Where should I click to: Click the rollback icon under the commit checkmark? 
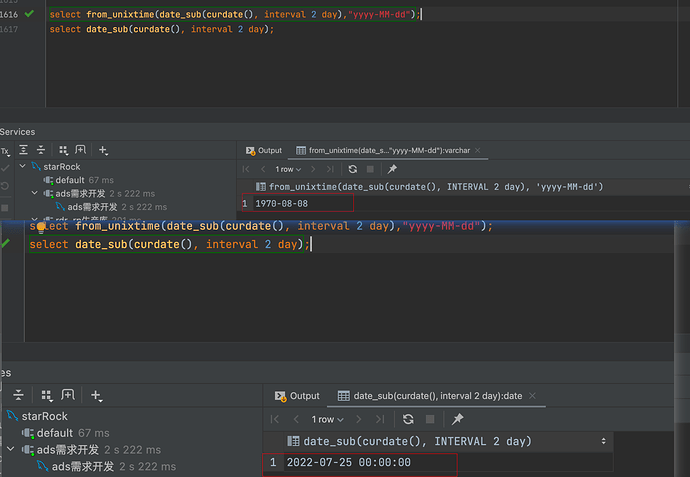pos(5,186)
